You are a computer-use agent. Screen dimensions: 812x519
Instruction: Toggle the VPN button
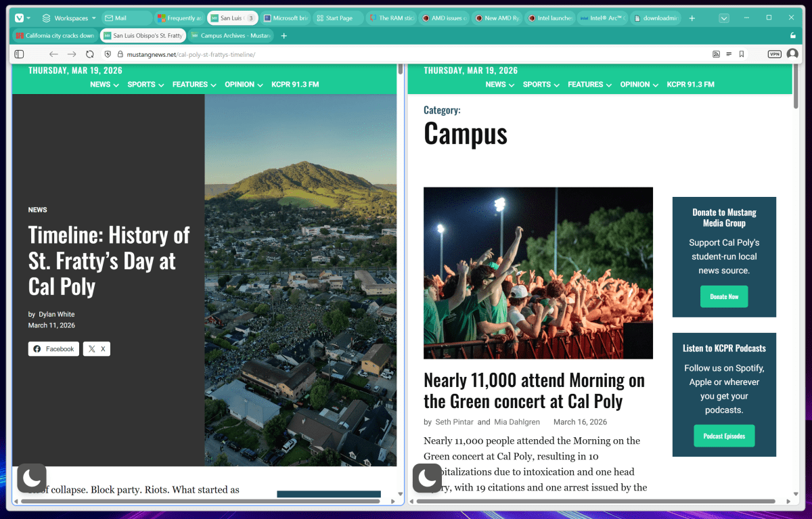[x=774, y=54]
